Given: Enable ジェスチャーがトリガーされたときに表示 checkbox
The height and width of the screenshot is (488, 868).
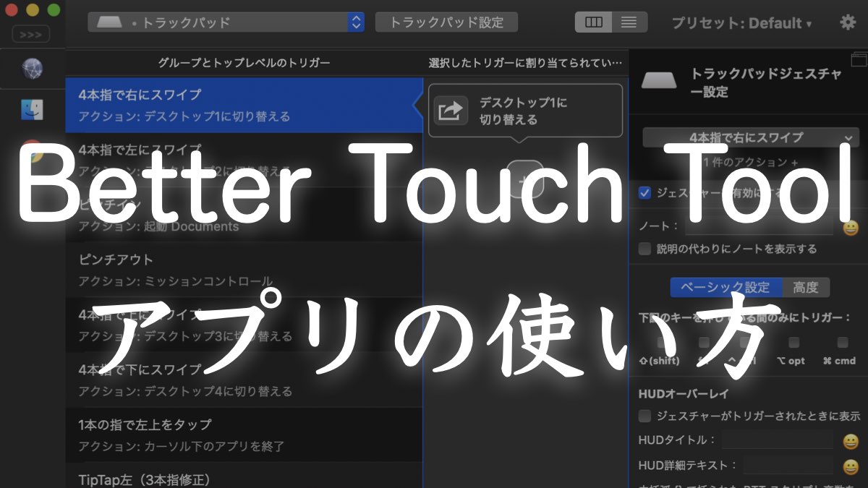Looking at the screenshot, I should click(x=645, y=416).
